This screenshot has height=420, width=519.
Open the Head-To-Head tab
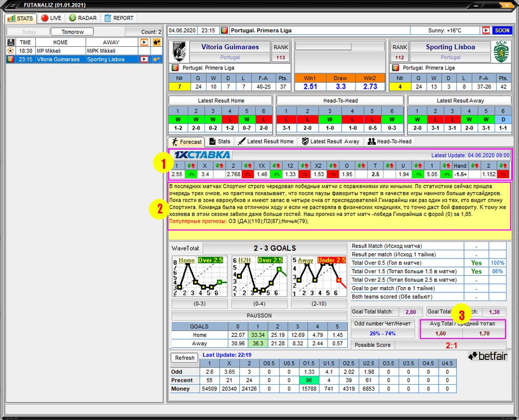pyautogui.click(x=390, y=141)
